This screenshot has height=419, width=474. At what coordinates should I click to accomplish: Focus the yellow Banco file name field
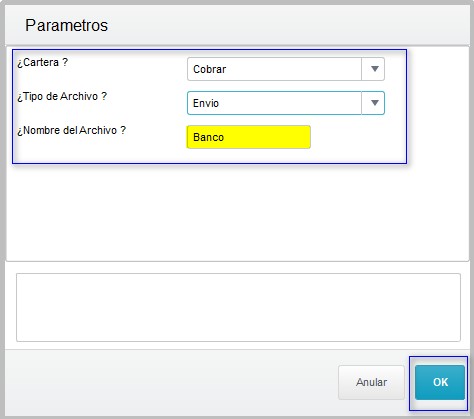[249, 137]
